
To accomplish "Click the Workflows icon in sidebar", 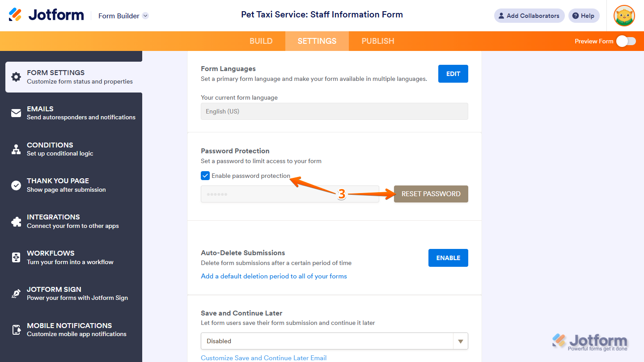I will pos(16,257).
